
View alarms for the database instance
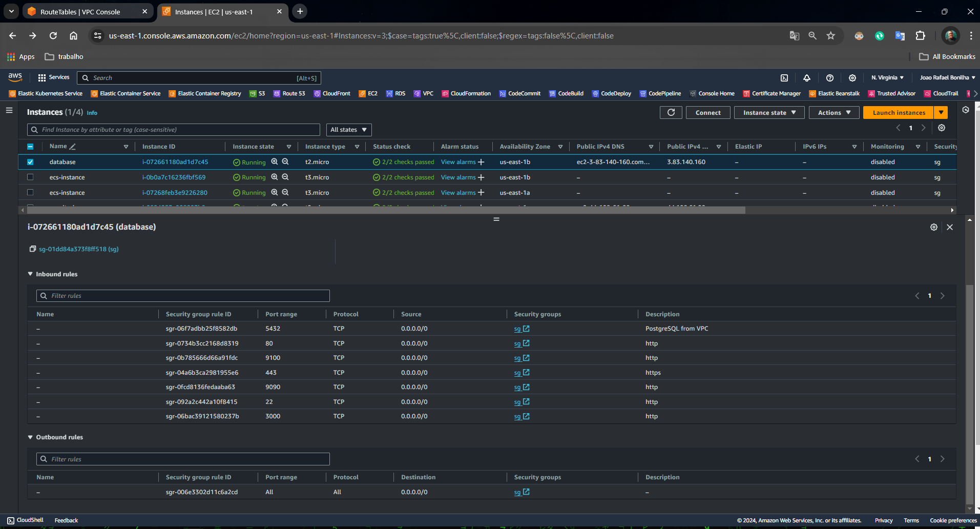pos(458,162)
